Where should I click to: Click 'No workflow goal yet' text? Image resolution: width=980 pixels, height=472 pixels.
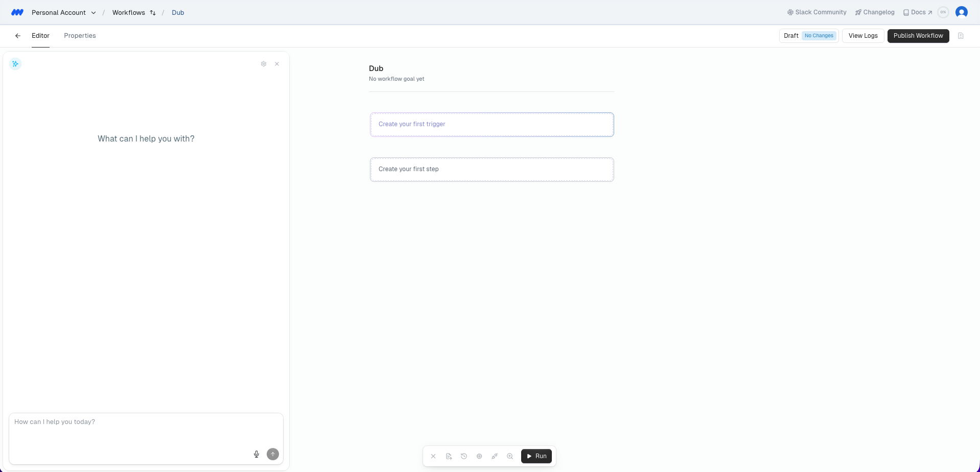tap(396, 79)
